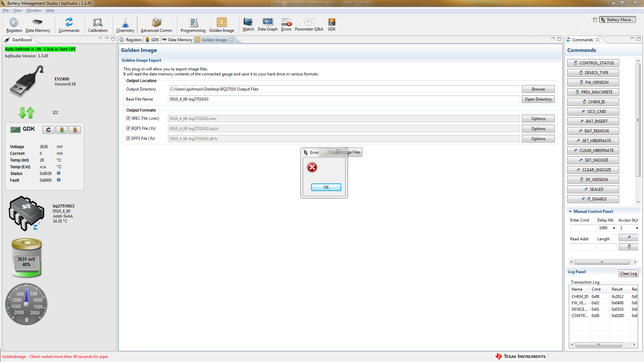Screen dimensions: 644x362
Task: Click the Fault info icon
Action: point(59,180)
